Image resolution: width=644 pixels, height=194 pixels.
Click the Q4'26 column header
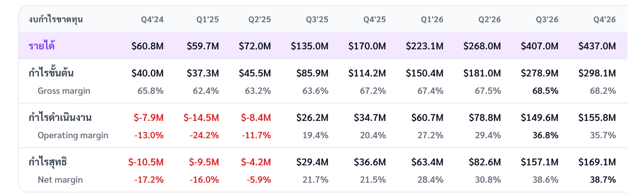(604, 20)
